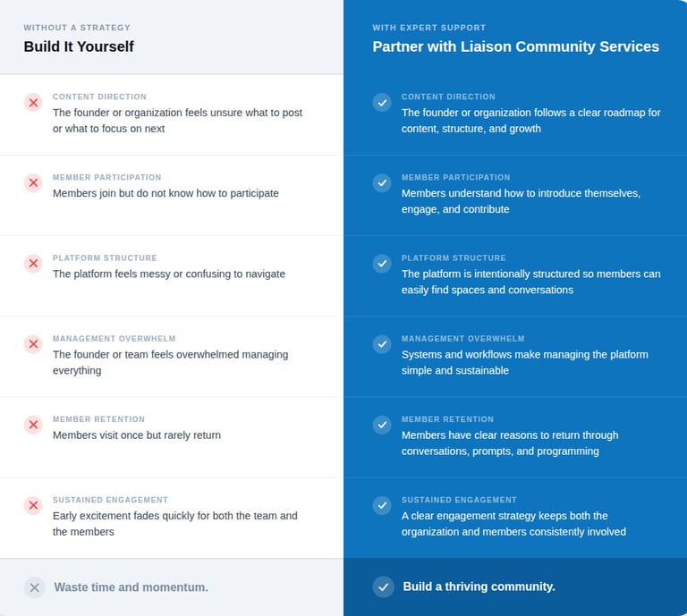Click the checkmark icon beside blue Member Participation
This screenshot has width=687, height=616.
pos(382,183)
